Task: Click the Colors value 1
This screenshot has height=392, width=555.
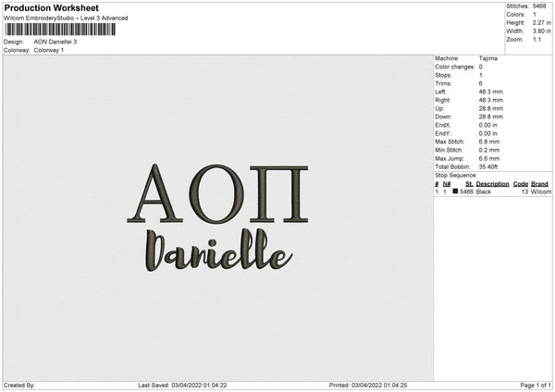Action: point(535,15)
